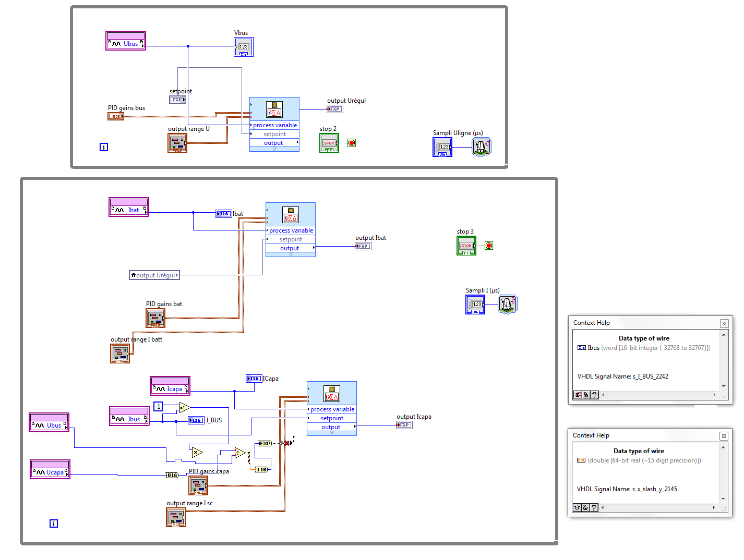Select the output Icapa FXP indicator

coord(404,425)
